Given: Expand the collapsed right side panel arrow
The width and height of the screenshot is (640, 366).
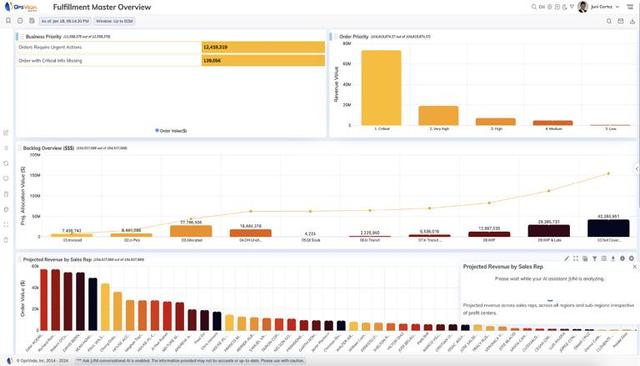Looking at the screenshot, I should pyautogui.click(x=637, y=169).
